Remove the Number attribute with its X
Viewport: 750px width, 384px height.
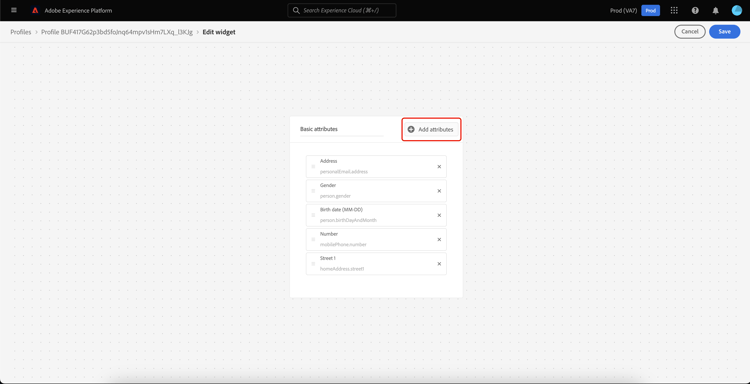(439, 240)
